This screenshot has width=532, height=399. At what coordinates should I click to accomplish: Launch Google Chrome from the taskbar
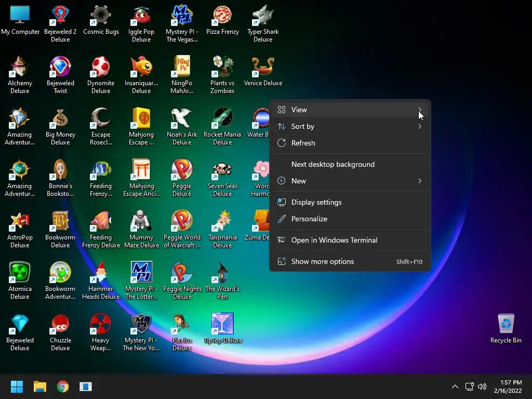63,387
